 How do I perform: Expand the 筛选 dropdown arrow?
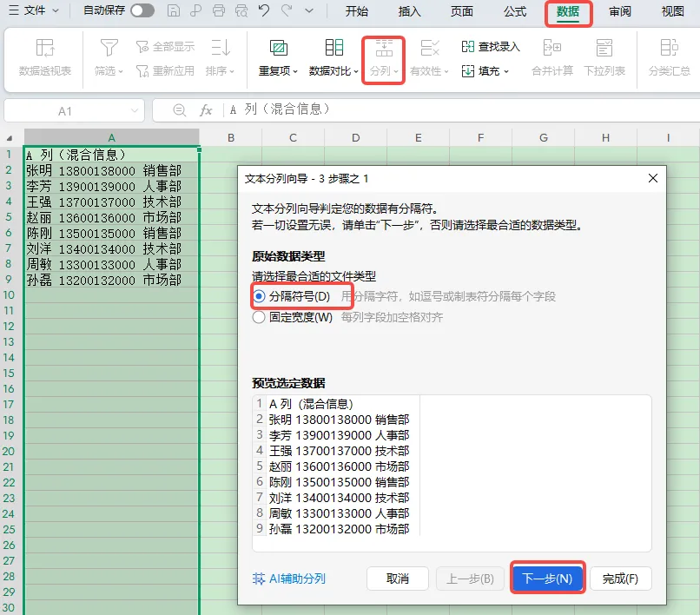121,71
